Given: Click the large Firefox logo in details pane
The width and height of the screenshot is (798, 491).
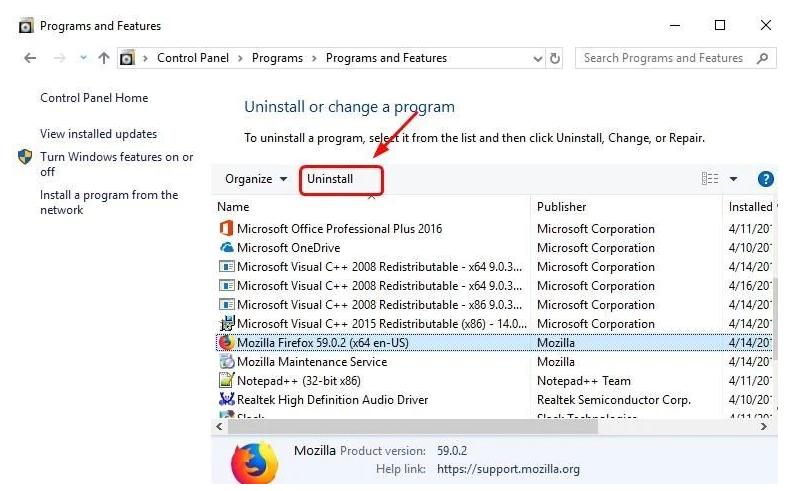Looking at the screenshot, I should [254, 463].
